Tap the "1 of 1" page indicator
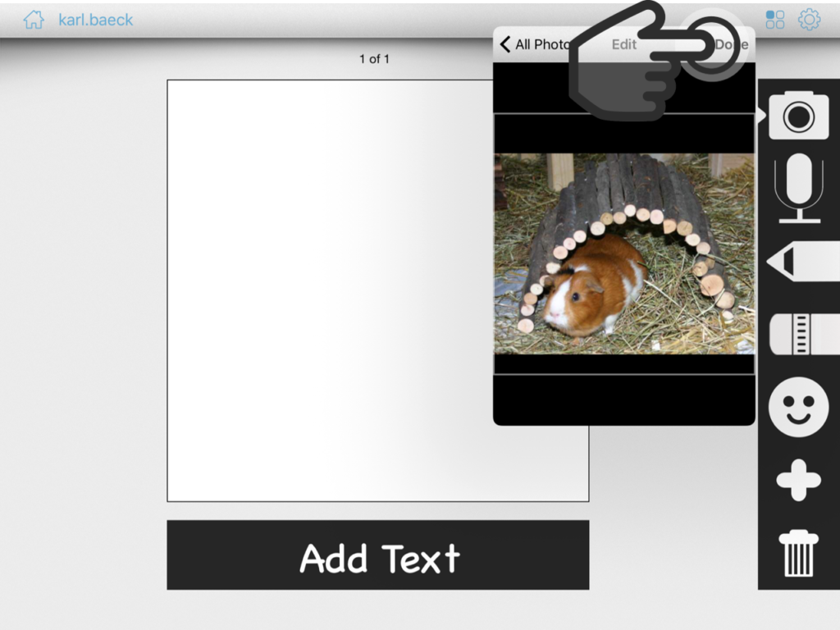The width and height of the screenshot is (840, 630). 374,59
